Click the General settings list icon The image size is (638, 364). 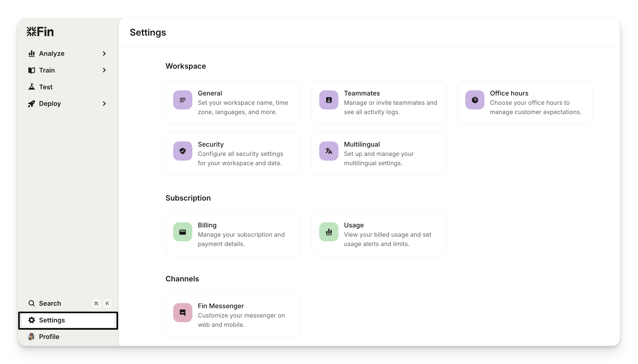(x=183, y=100)
